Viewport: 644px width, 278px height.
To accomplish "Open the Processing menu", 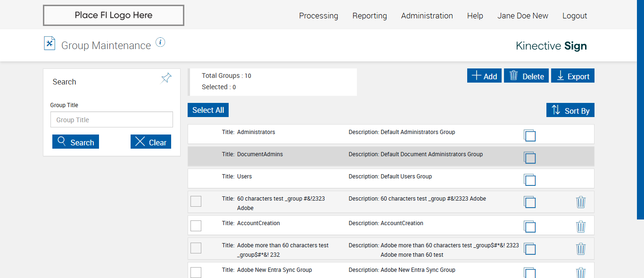I will click(318, 16).
